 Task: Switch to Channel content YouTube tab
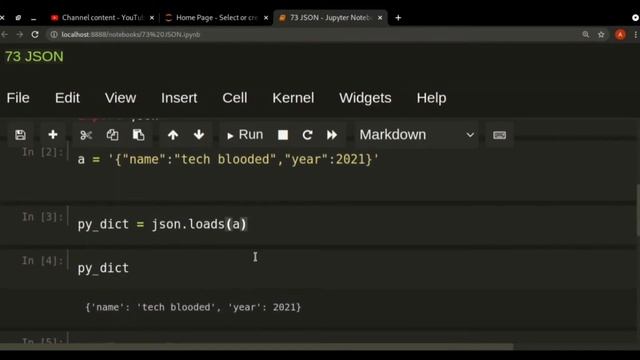[x=102, y=18]
